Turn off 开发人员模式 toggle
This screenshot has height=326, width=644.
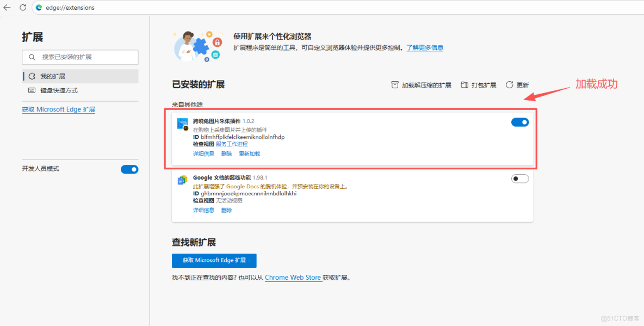129,169
